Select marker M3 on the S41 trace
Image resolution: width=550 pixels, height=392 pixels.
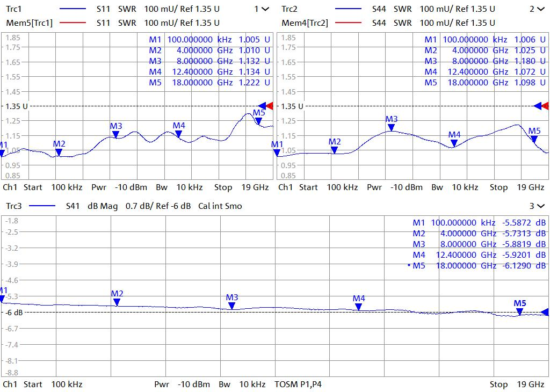click(x=232, y=306)
